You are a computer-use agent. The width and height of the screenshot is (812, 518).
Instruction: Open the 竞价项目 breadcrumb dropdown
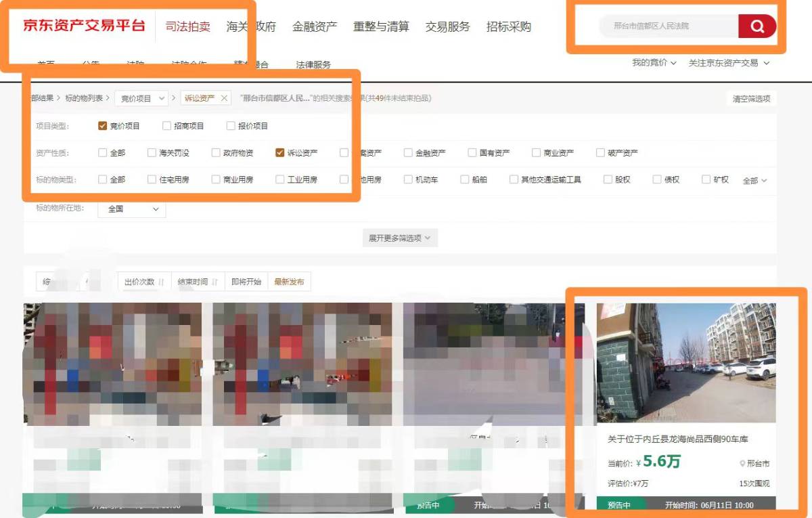tap(141, 98)
